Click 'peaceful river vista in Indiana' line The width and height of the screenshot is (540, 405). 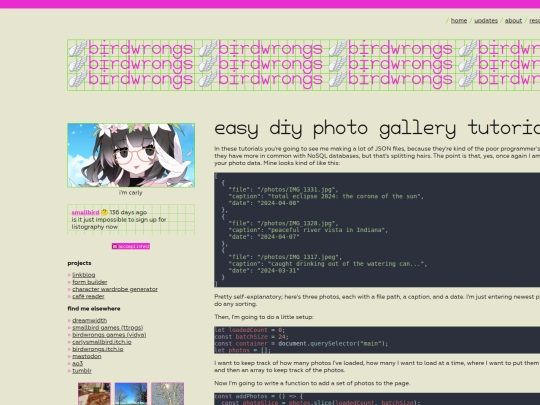[x=308, y=230]
